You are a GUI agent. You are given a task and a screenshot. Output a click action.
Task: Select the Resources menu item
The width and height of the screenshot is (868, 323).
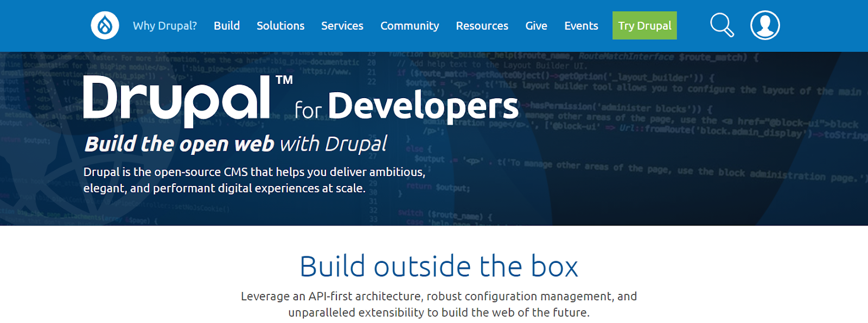point(482,25)
